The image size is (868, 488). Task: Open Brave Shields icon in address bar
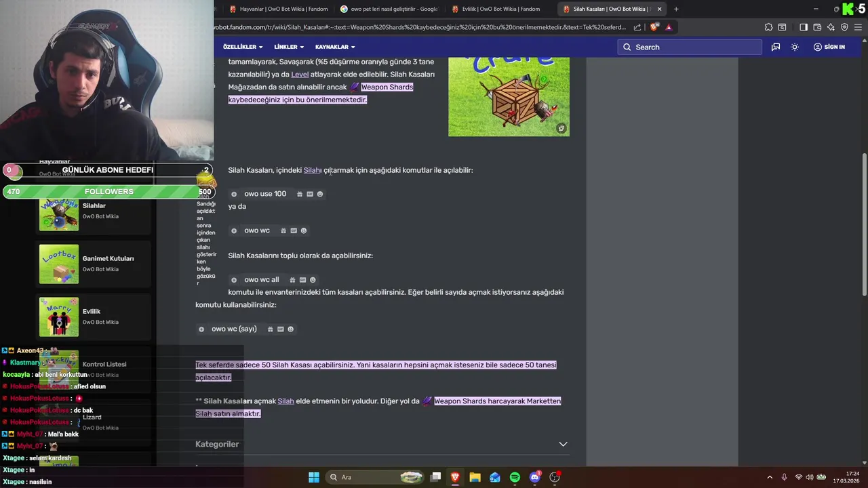pos(654,27)
